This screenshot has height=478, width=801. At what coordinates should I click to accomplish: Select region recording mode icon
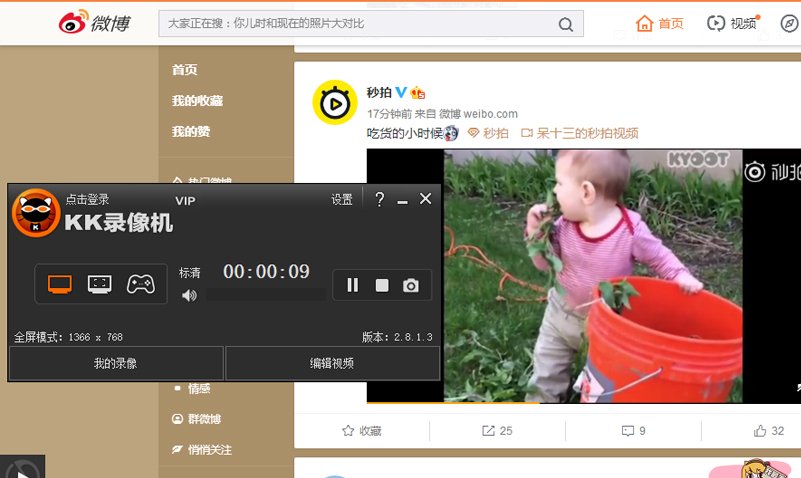100,284
